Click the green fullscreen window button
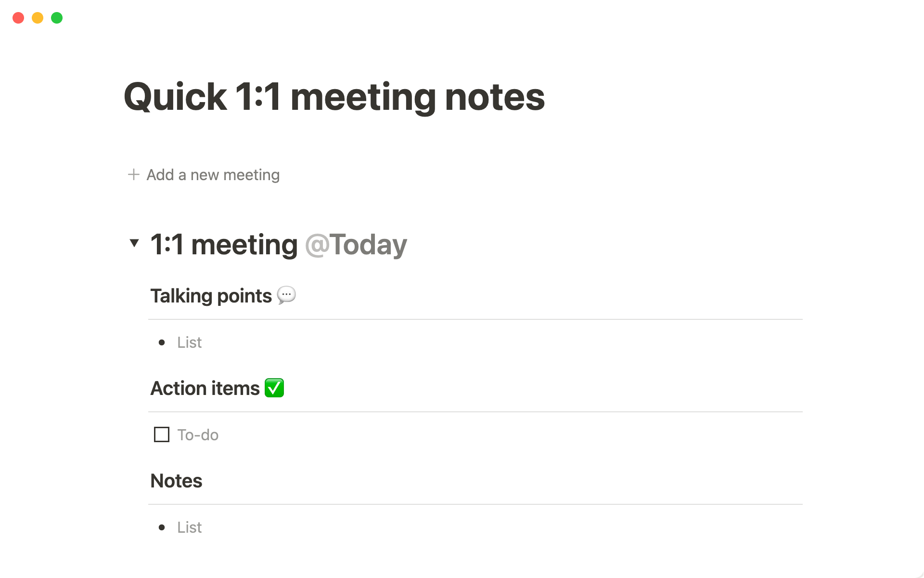Image resolution: width=924 pixels, height=578 pixels. (x=57, y=18)
